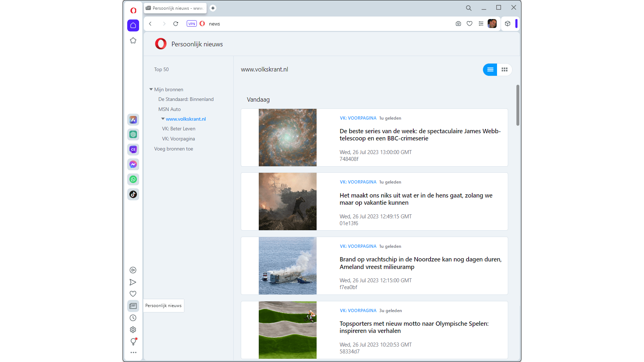Open sidebar setup three-dots menu
644x362 pixels.
(x=133, y=353)
